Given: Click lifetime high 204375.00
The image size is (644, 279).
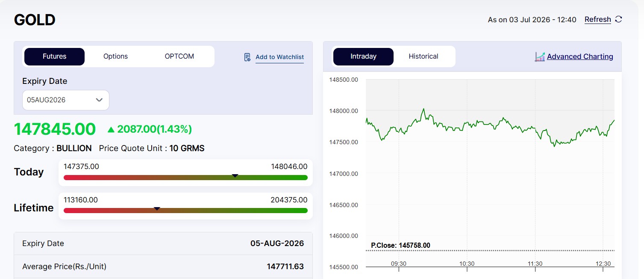Looking at the screenshot, I should (289, 200).
